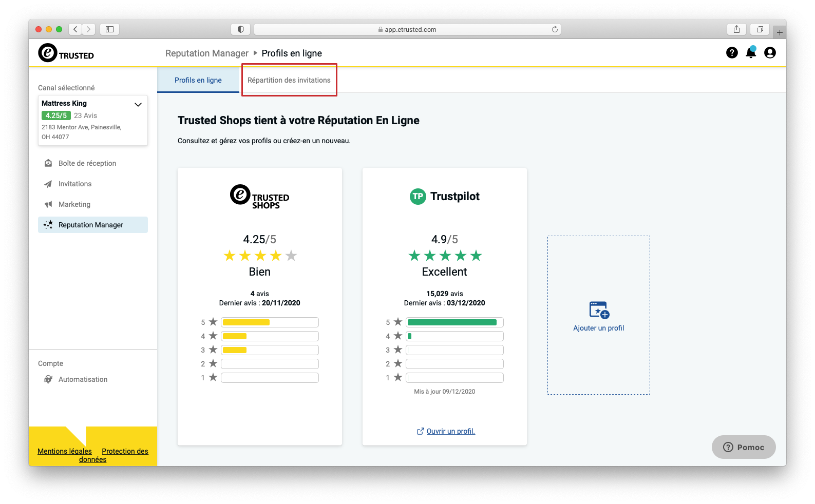This screenshot has height=504, width=815.
Task: Open Boîte de réception in sidebar
Action: [93, 163]
